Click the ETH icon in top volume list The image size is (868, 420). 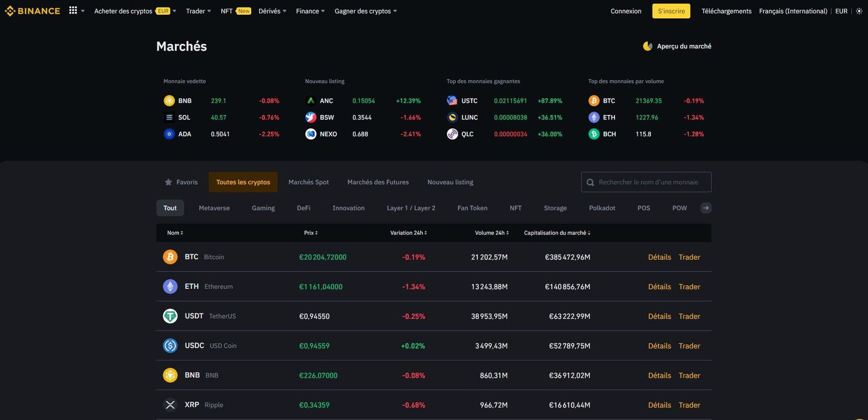[x=594, y=117]
